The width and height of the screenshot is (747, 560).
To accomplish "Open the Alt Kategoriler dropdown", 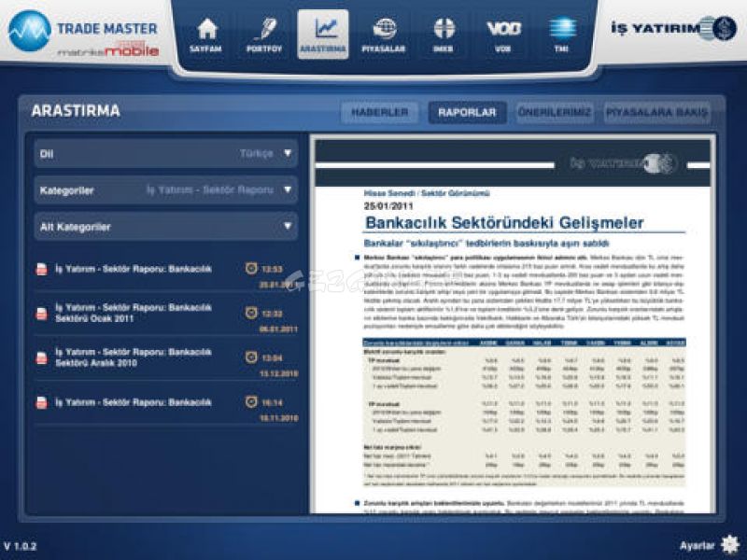I will pyautogui.click(x=166, y=227).
